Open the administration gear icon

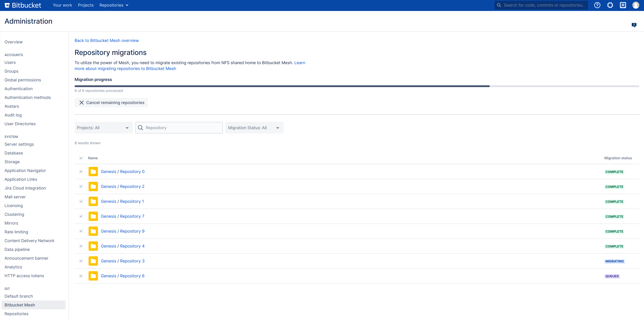pos(610,5)
